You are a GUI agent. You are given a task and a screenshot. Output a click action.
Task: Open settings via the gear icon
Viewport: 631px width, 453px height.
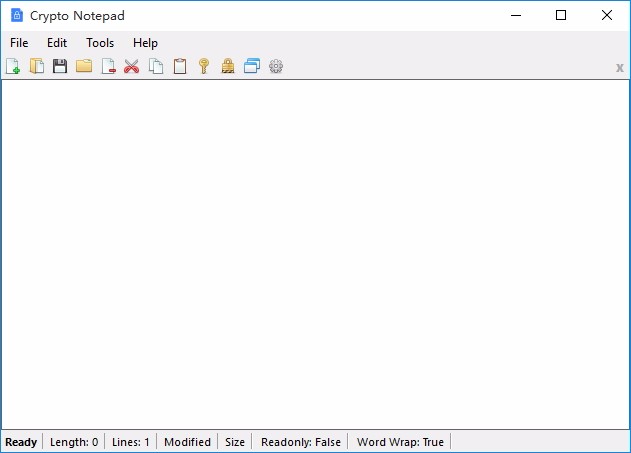tap(276, 66)
